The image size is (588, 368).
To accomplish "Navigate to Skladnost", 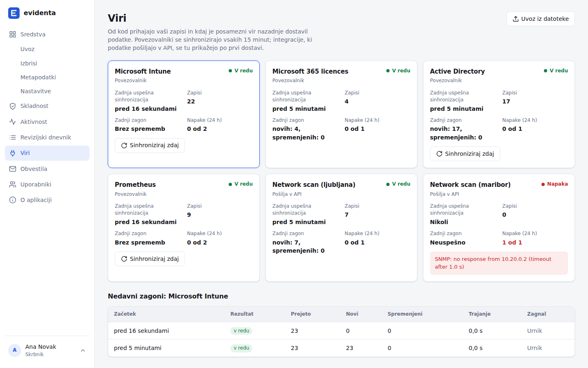I will pos(47,106).
